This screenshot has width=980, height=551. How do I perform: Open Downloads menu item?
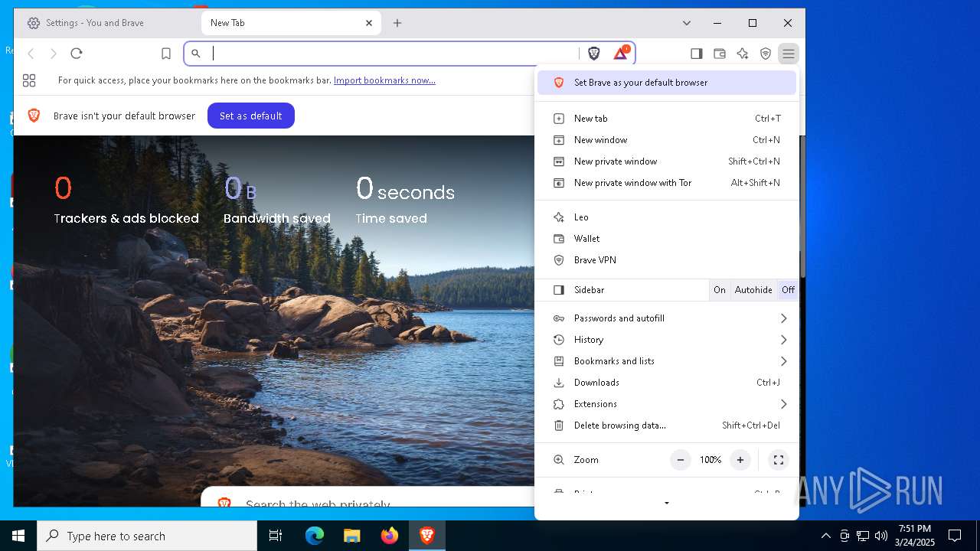[667, 383]
